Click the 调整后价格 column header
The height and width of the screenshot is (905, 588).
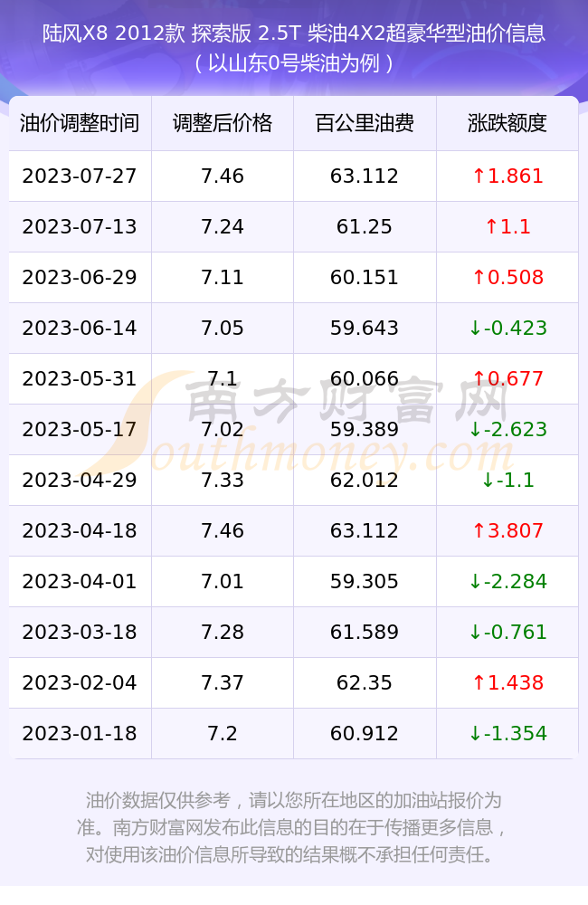223,123
